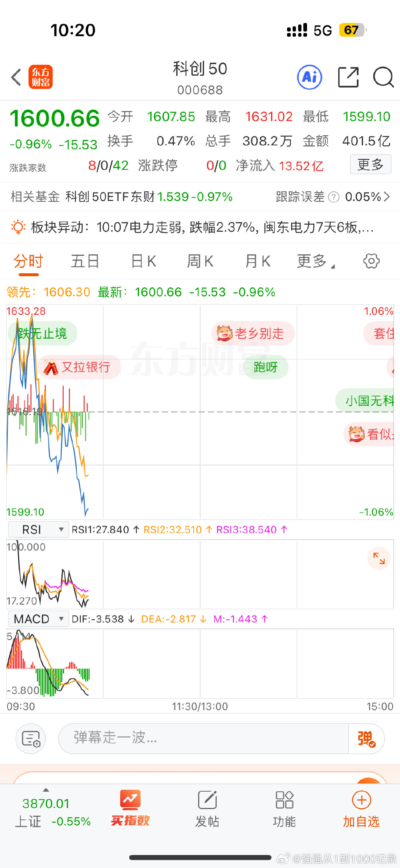The height and width of the screenshot is (868, 400).
Task: Open 科创50ETF东财 related fund link
Action: pos(149,197)
